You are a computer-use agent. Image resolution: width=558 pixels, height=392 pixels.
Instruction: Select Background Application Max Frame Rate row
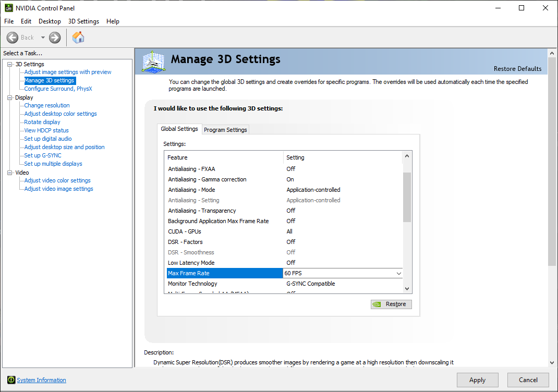tap(285, 221)
